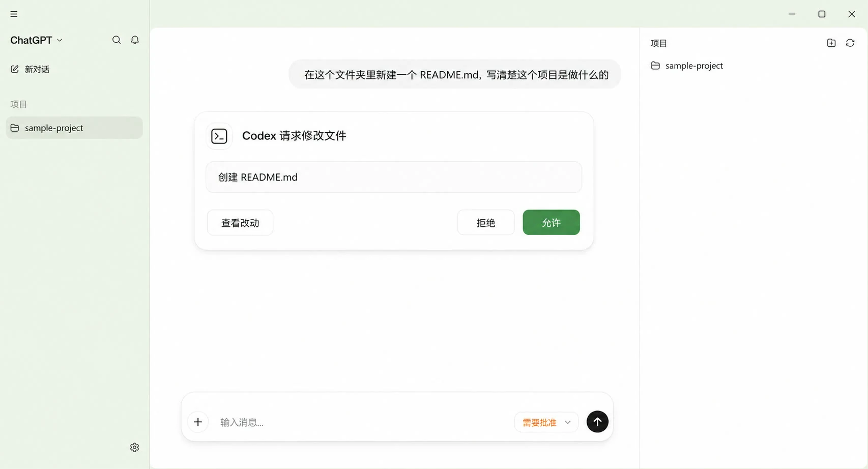The image size is (868, 469).
Task: Click the user message about README.md
Action: (x=455, y=75)
